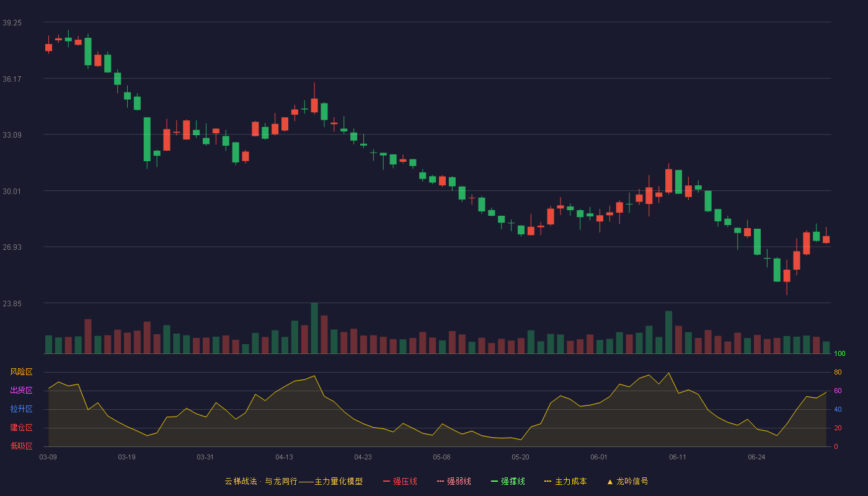Click the 03-19 date label
Viewport: 868px width, 496px height.
point(126,457)
